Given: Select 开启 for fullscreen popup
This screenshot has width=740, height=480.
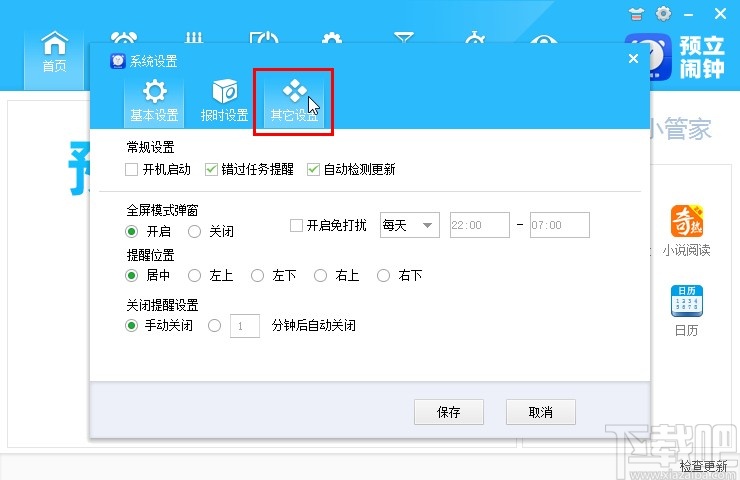Looking at the screenshot, I should [x=132, y=232].
